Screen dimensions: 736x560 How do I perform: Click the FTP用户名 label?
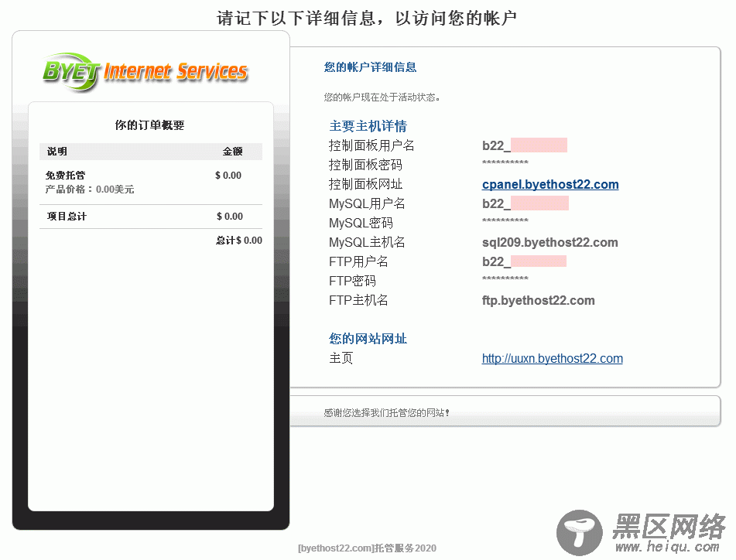click(x=358, y=261)
